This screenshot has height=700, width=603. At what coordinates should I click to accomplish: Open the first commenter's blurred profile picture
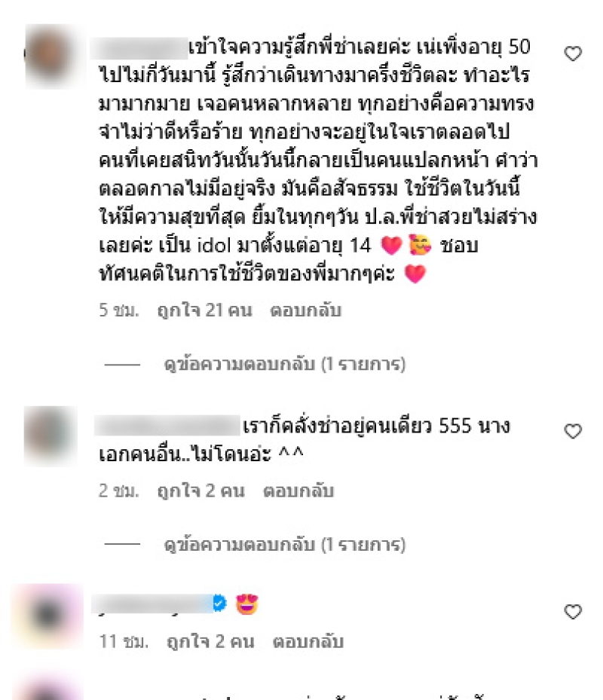pyautogui.click(x=51, y=57)
